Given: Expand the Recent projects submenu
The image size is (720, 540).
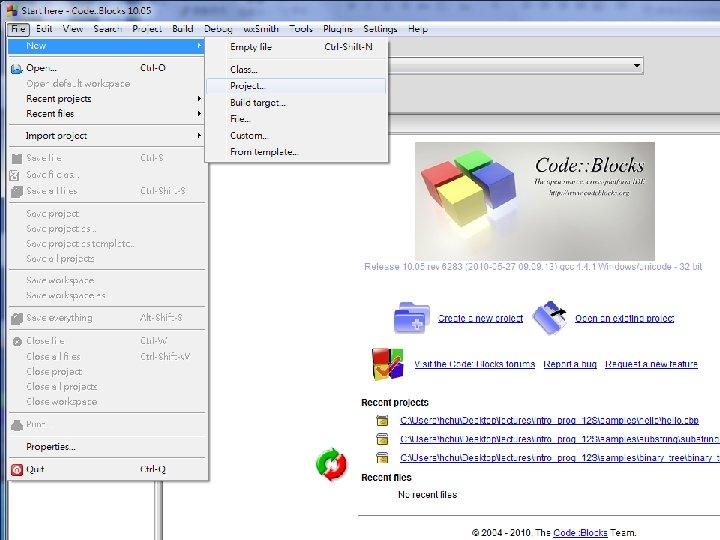Looking at the screenshot, I should coord(106,99).
